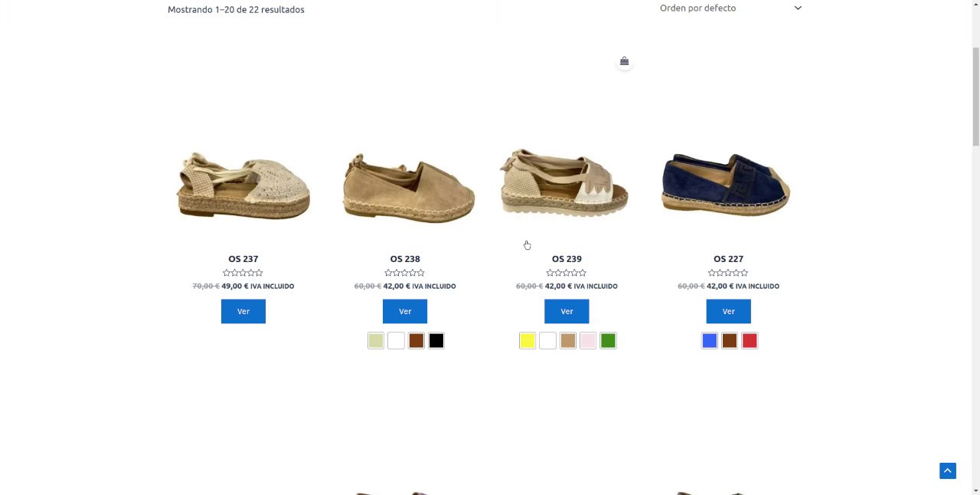Pick the pink color swatch for OS 239
Screen dimensions: 980x495
tap(588, 341)
